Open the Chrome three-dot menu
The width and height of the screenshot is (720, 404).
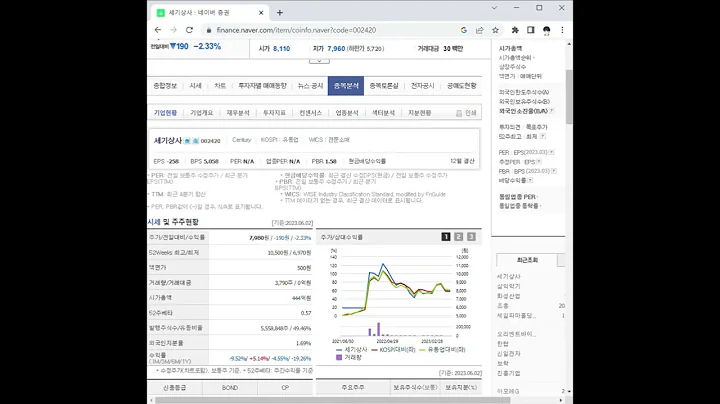[562, 30]
